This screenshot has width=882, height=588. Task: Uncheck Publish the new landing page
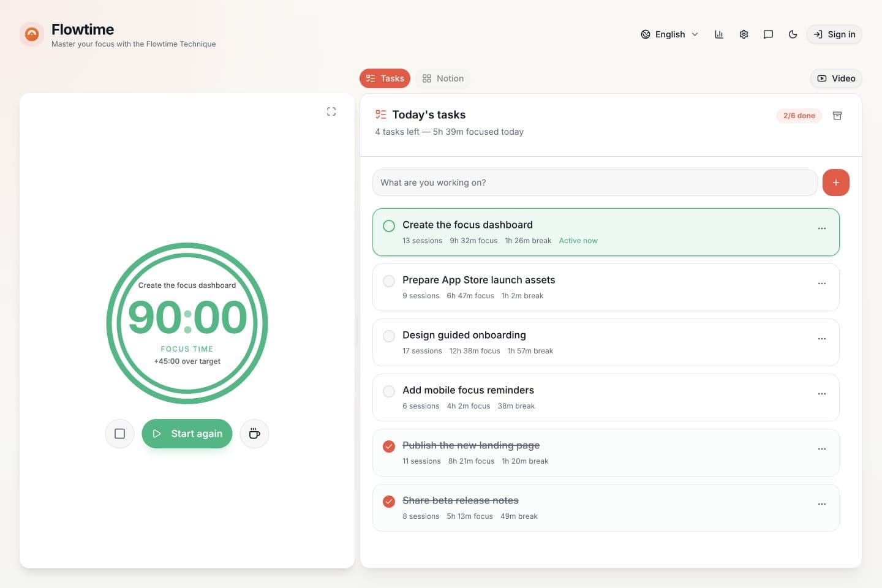[389, 447]
